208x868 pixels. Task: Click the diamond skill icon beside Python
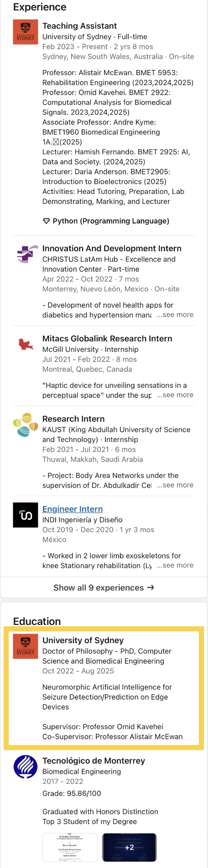coord(46,221)
